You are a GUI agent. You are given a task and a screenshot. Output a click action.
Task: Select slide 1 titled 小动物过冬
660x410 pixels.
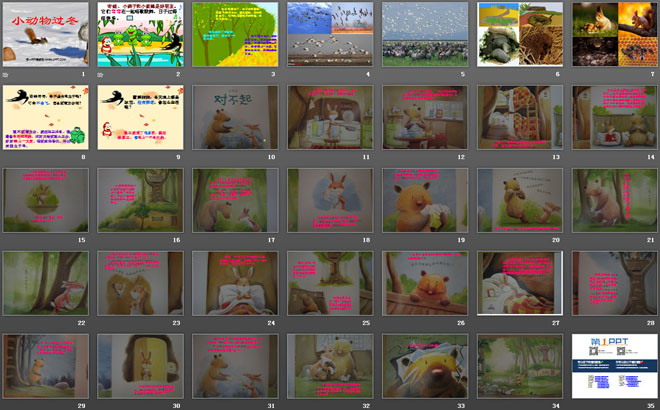[45, 34]
